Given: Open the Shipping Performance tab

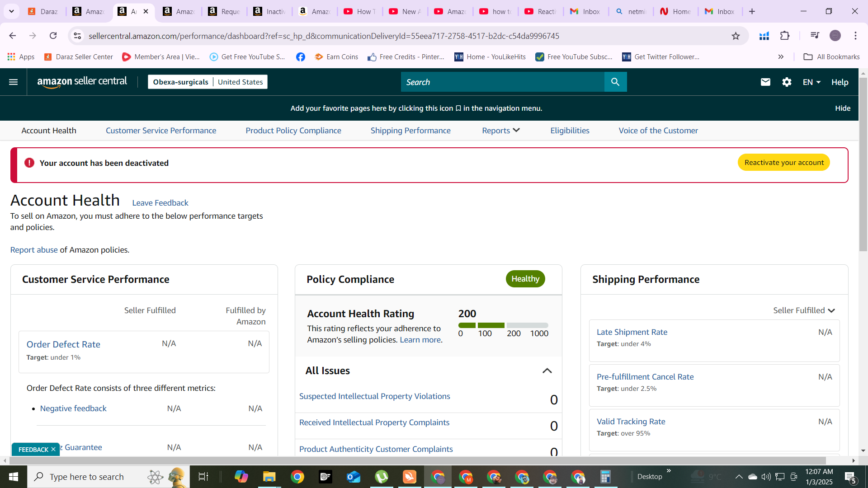Looking at the screenshot, I should [410, 131].
